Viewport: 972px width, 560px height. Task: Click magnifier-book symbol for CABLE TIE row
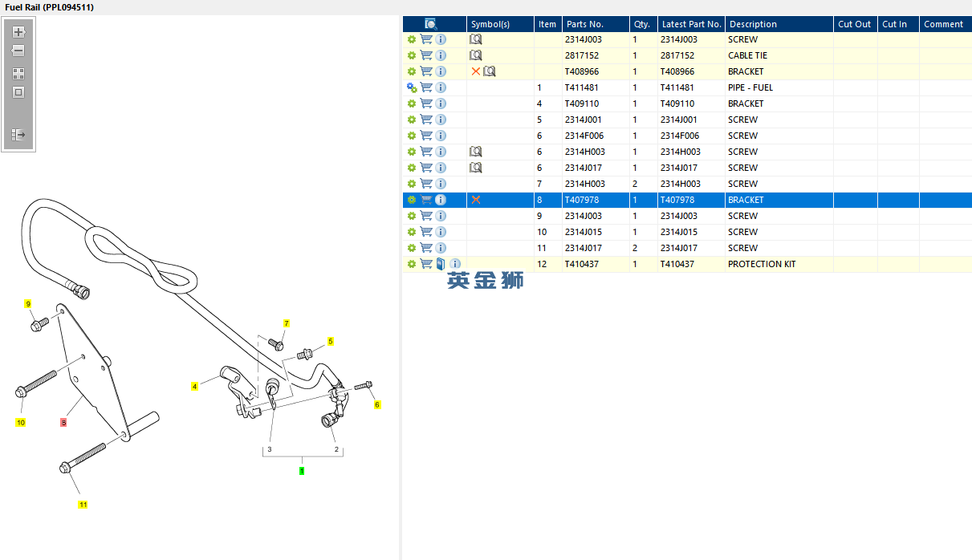(x=476, y=55)
